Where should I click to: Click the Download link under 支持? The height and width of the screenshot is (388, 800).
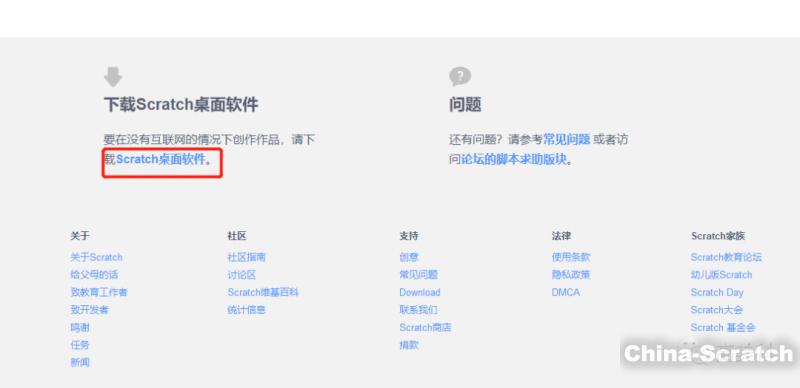(420, 292)
